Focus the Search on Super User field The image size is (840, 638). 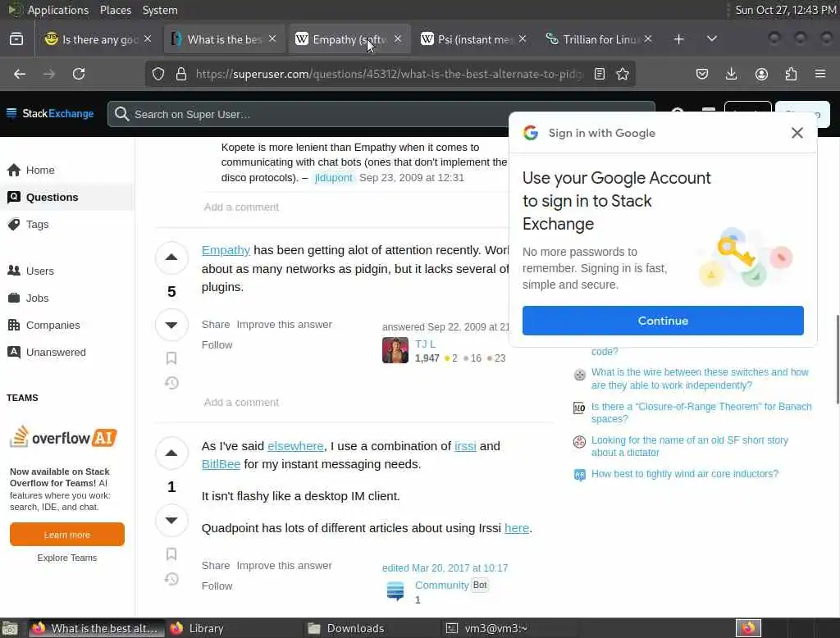381,114
